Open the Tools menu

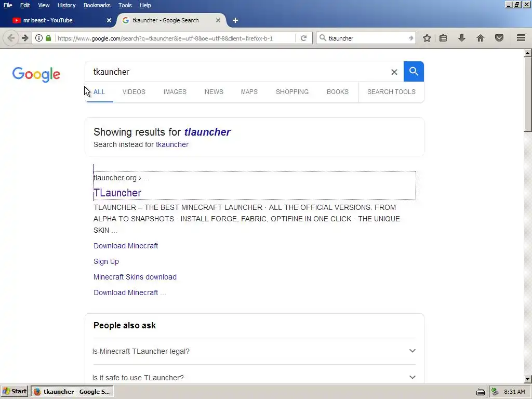[125, 5]
